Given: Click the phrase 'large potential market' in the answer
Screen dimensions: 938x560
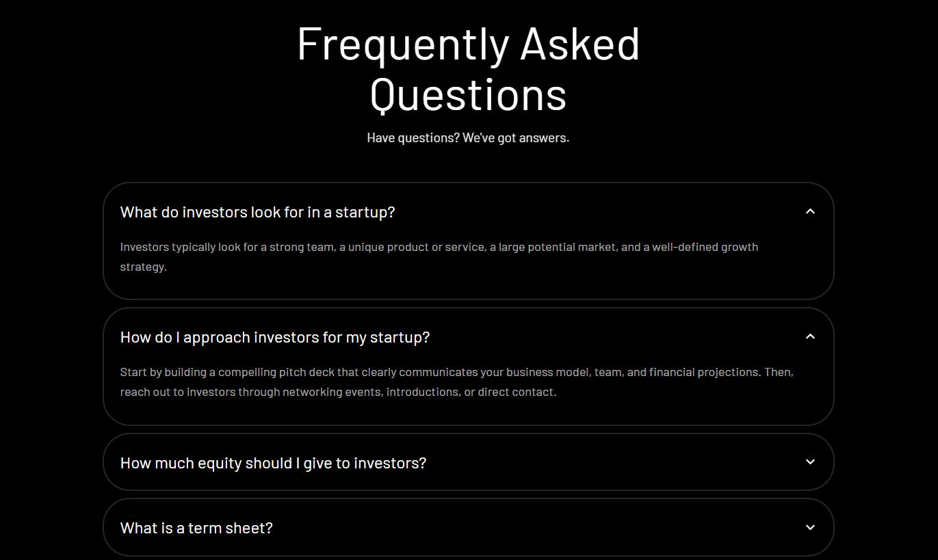Looking at the screenshot, I should pyautogui.click(x=557, y=247).
